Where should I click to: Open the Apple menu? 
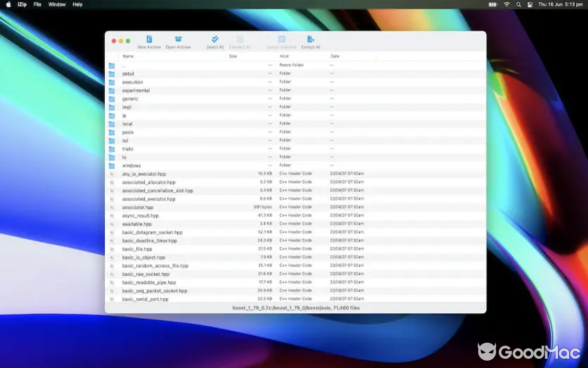point(8,4)
